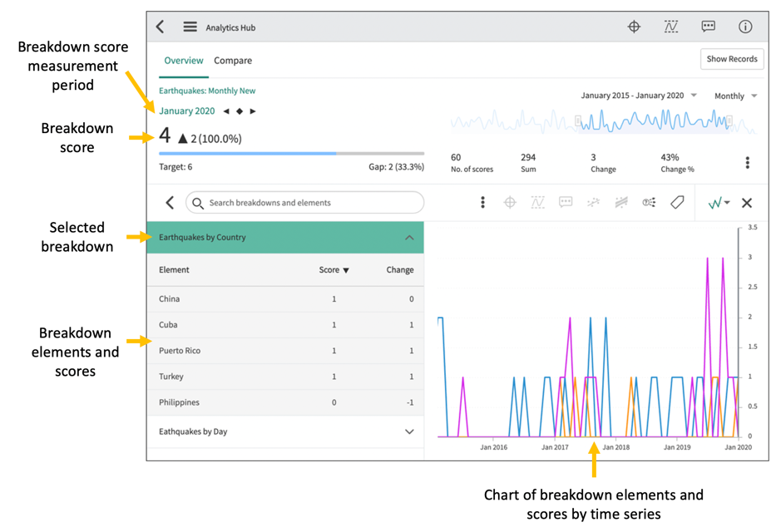This screenshot has height=532, width=781.
Task: Click the information icon in top header
Action: coord(745,27)
